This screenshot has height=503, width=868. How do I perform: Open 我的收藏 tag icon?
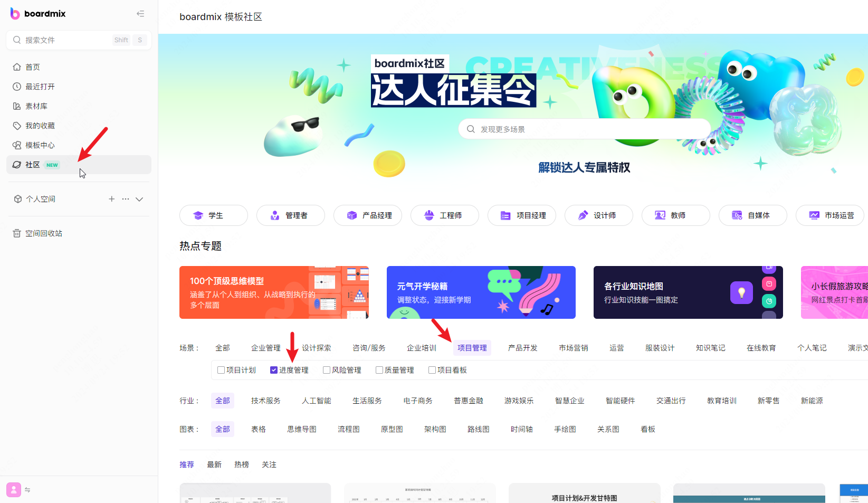point(17,126)
